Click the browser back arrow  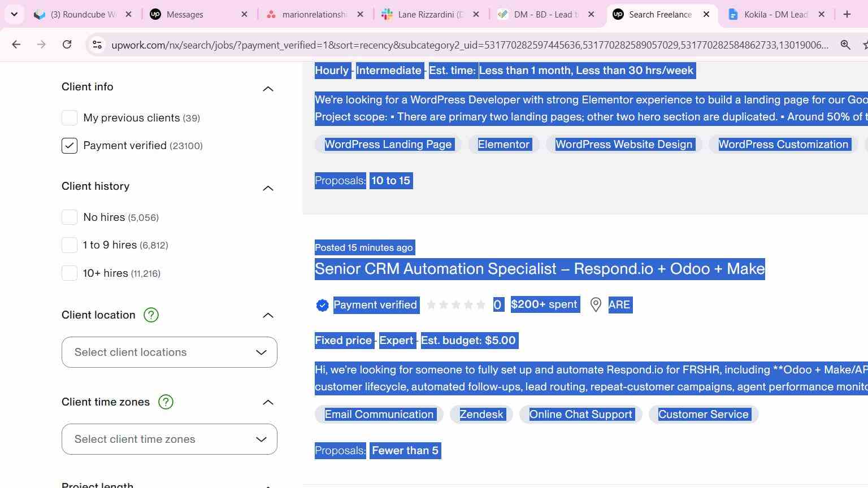16,45
